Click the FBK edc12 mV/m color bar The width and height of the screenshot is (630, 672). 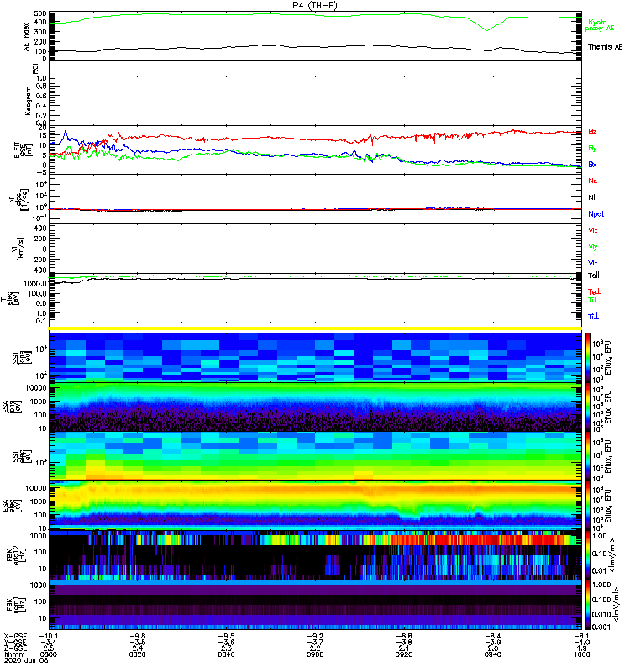tap(587, 555)
